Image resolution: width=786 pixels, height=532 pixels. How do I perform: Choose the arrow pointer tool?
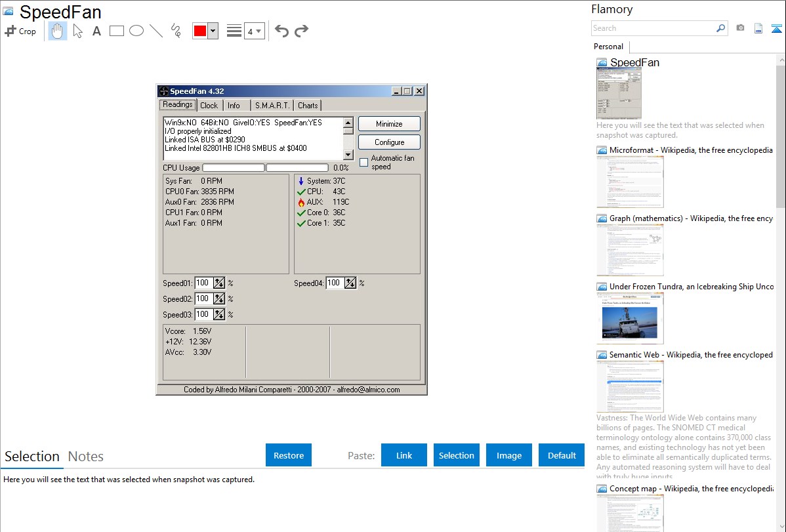pos(77,31)
